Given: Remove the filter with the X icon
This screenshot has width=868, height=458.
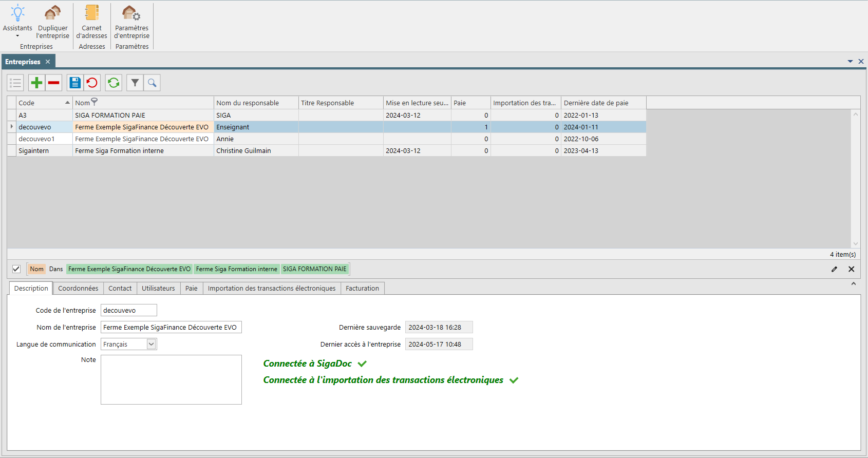Looking at the screenshot, I should 852,269.
